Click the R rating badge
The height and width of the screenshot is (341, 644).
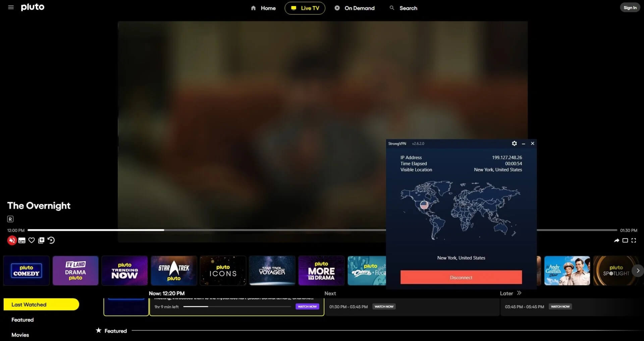[x=10, y=219]
